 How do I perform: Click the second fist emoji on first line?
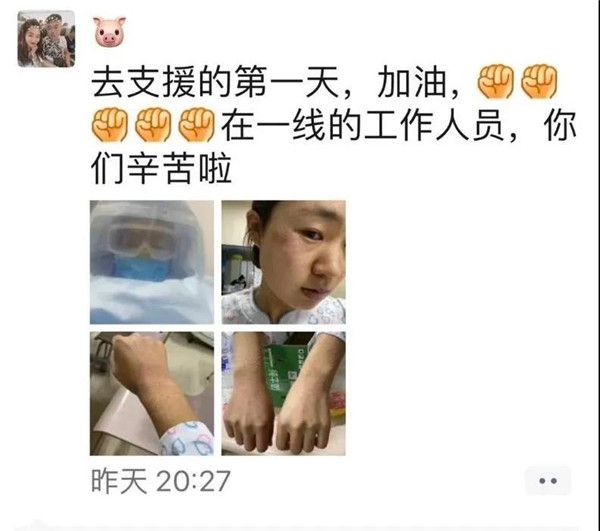539,81
